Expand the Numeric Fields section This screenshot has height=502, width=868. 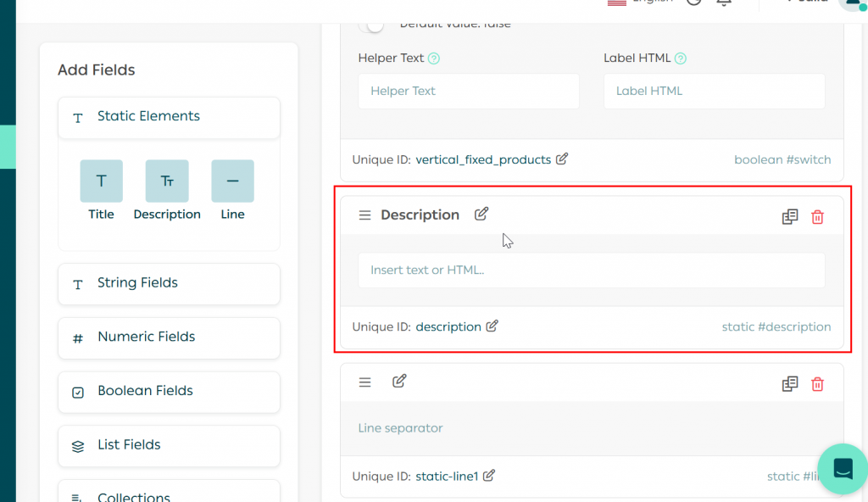[x=169, y=337]
